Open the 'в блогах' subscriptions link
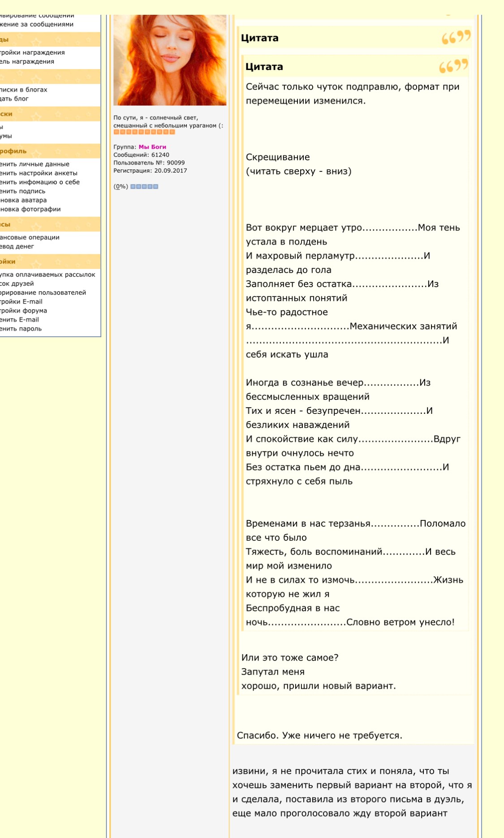This screenshot has height=838, width=504. click(x=23, y=90)
